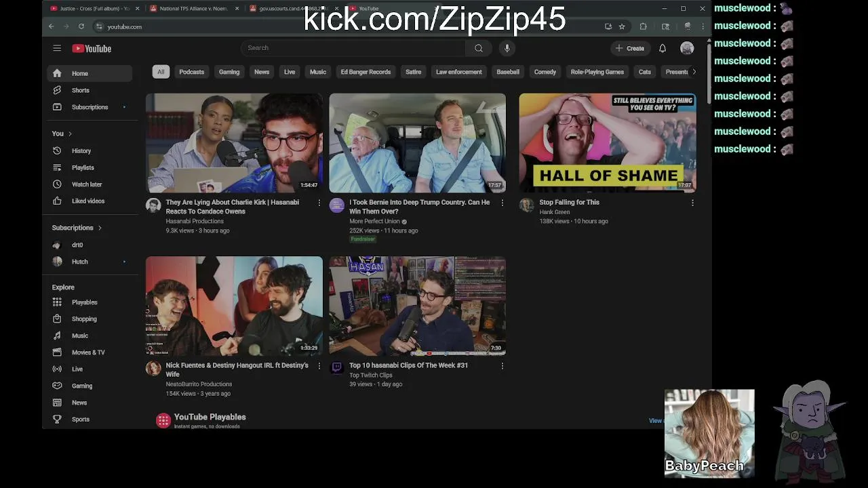Open Live under Explore sidebar
The image size is (868, 488).
point(90,369)
